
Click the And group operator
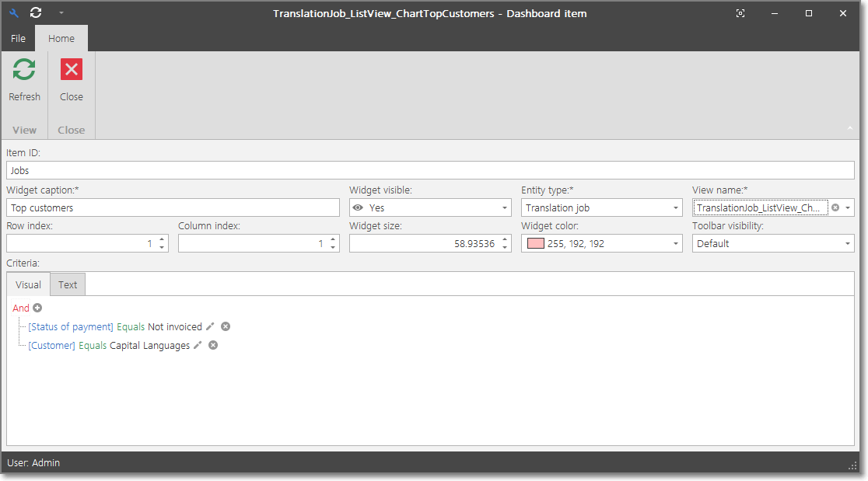point(21,308)
